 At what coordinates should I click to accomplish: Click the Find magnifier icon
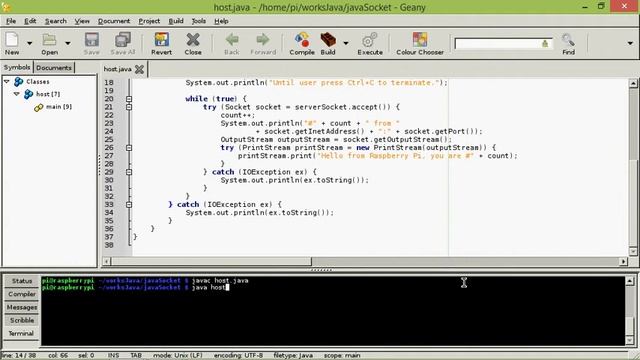tap(568, 40)
